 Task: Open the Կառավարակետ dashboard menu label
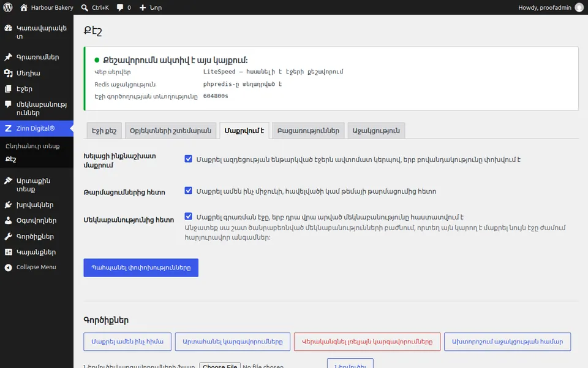[41, 33]
